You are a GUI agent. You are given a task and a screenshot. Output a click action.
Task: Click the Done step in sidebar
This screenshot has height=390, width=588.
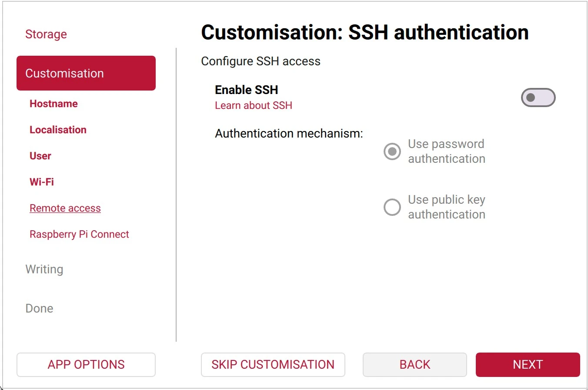[39, 308]
